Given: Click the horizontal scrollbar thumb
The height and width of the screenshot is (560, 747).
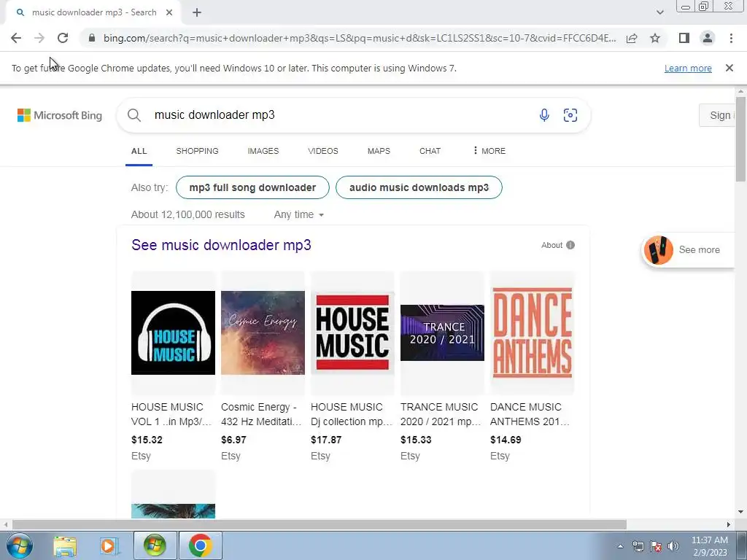Looking at the screenshot, I should [320, 525].
